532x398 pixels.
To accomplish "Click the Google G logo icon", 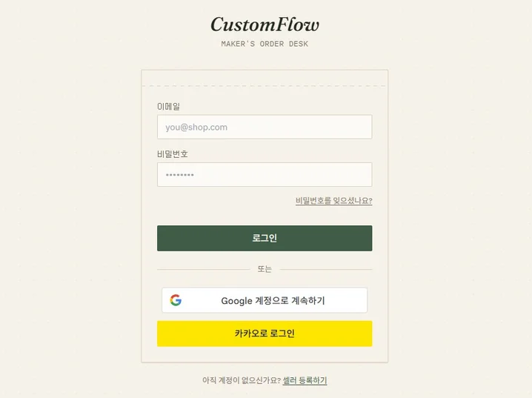I will pyautogui.click(x=176, y=300).
